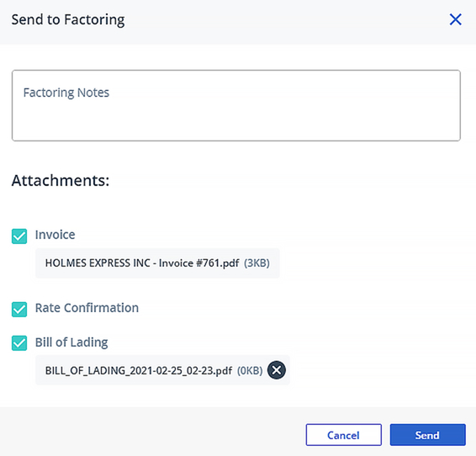The image size is (476, 456).
Task: Click the Attachments heading
Action: (x=61, y=180)
